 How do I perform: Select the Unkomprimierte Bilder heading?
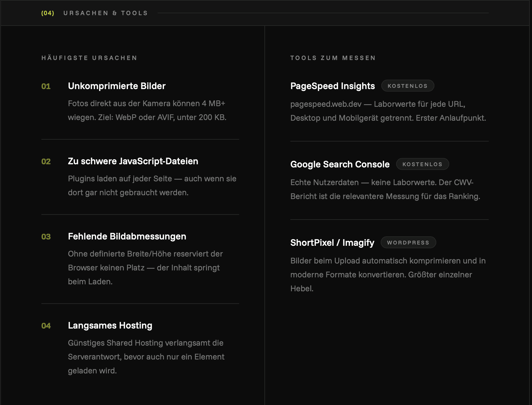[x=117, y=86]
